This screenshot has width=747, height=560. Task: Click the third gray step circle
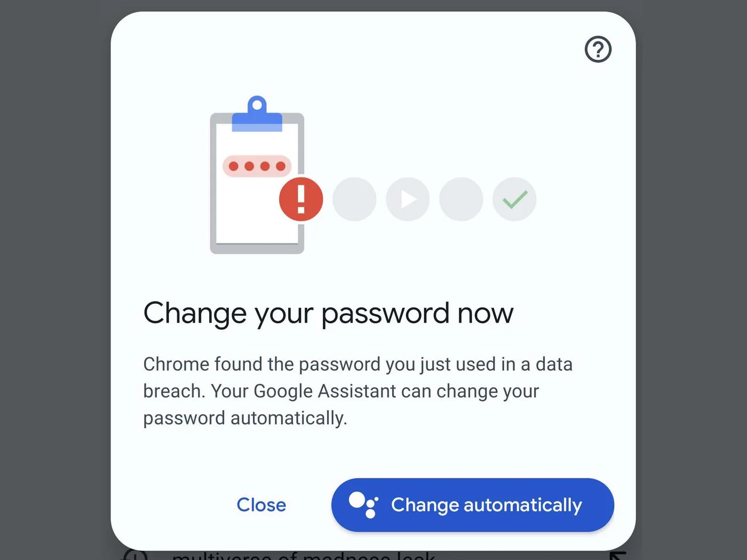click(461, 199)
